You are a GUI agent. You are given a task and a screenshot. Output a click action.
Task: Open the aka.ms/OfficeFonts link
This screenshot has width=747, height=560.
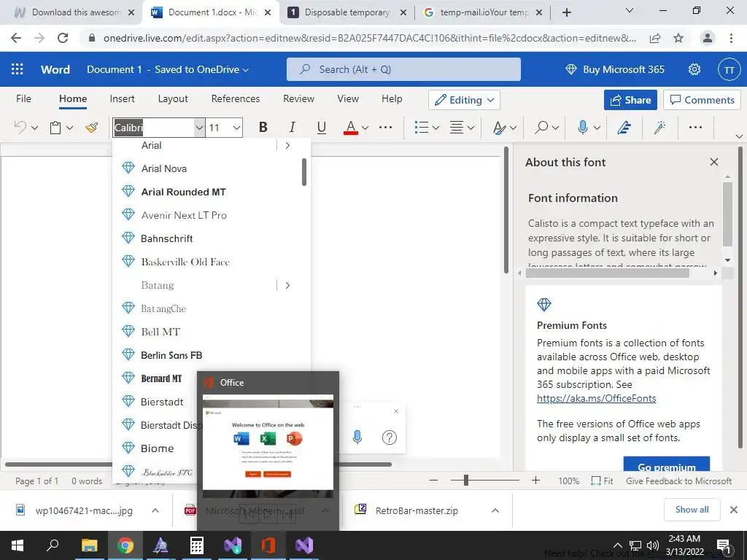596,399
